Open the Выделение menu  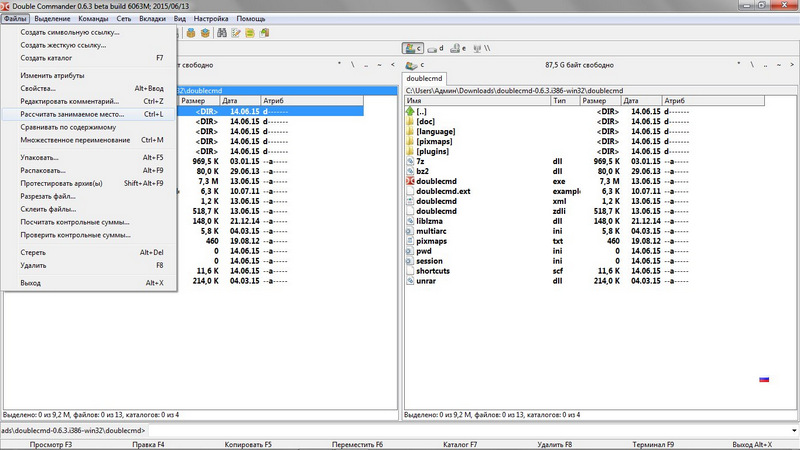pyautogui.click(x=52, y=19)
